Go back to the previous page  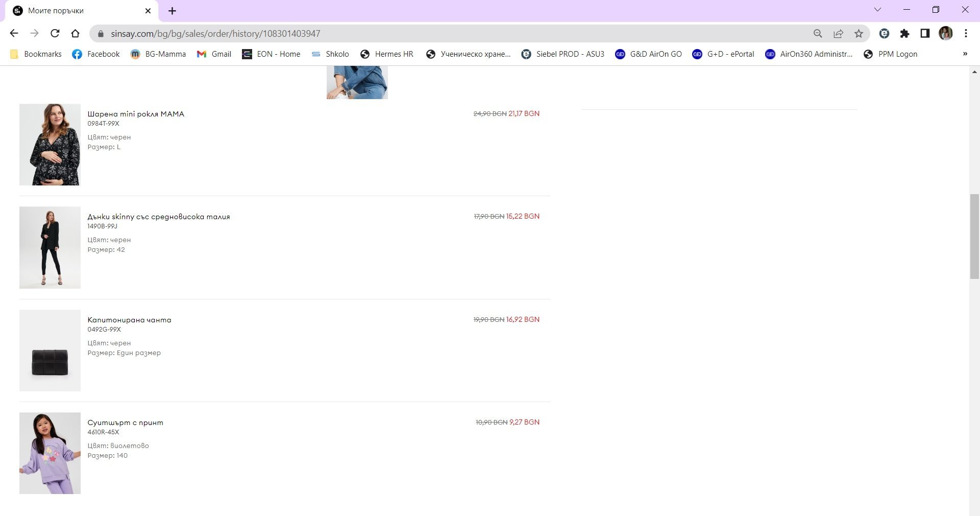click(14, 33)
